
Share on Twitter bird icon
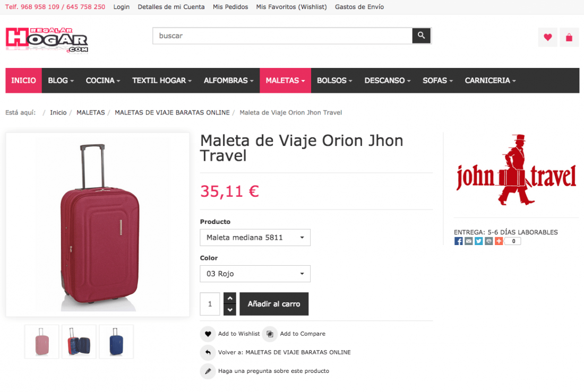coord(478,241)
